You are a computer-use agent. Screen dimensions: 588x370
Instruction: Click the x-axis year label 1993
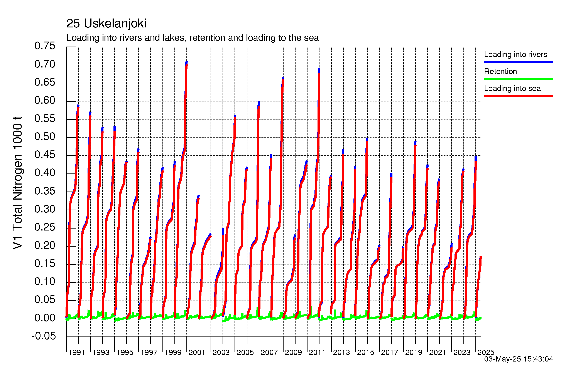101,352
